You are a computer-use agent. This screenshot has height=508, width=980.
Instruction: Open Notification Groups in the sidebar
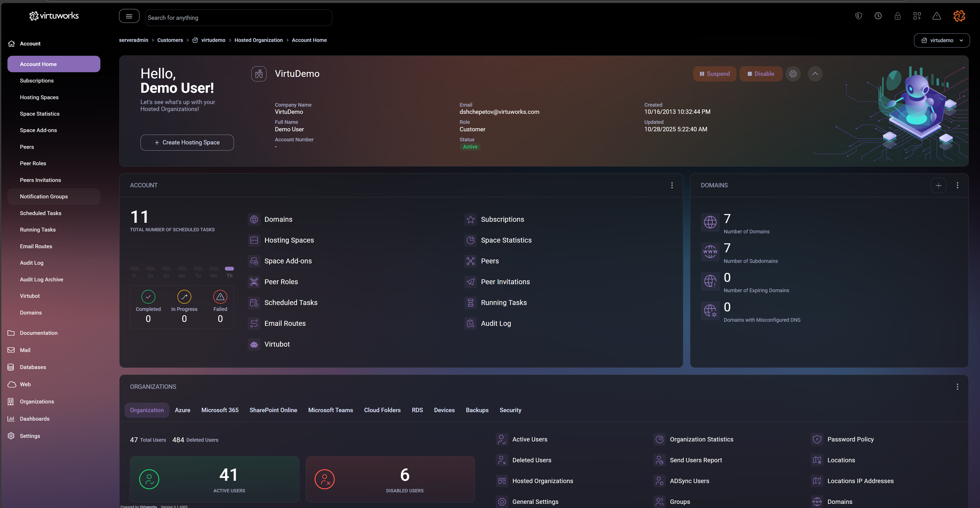point(44,197)
